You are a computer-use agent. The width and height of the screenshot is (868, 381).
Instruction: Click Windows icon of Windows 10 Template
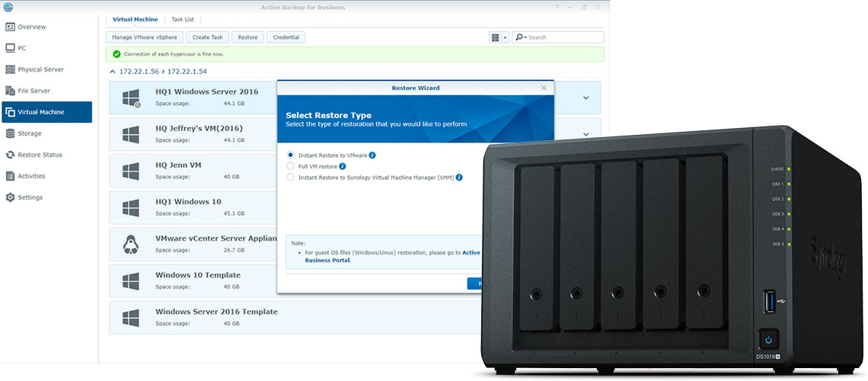(x=131, y=280)
